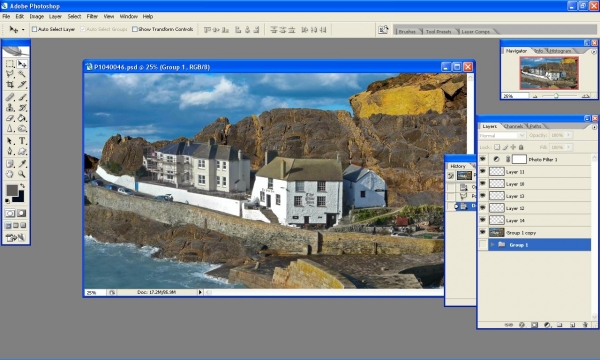Select the Zoom tool

(22, 174)
